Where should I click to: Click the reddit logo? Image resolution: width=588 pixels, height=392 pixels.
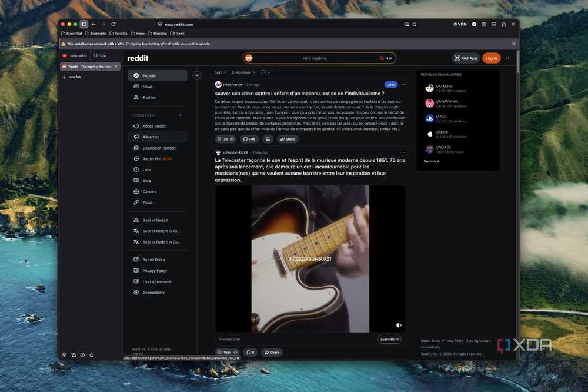tap(138, 58)
